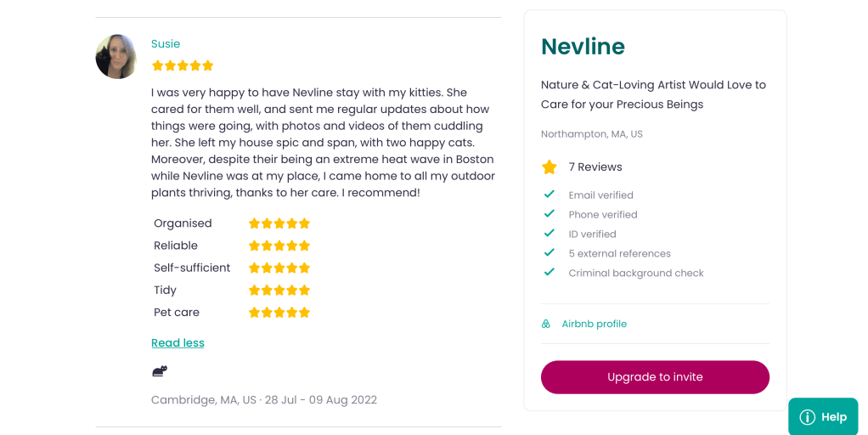The width and height of the screenshot is (868, 435).
Task: Click the external references checkmark icon
Action: [550, 253]
